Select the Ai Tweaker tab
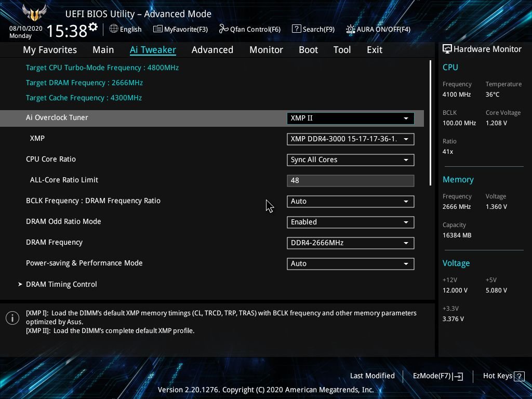The height and width of the screenshot is (399, 532). [153, 50]
